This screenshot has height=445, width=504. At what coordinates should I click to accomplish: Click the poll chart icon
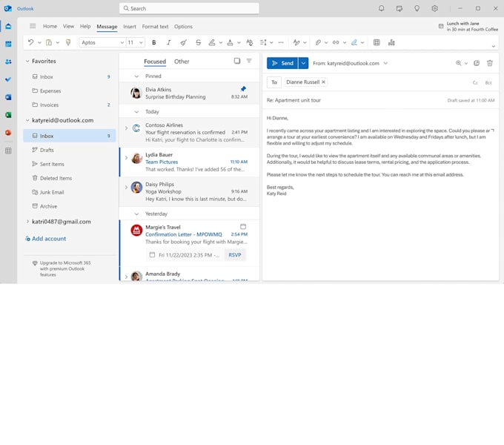[391, 42]
